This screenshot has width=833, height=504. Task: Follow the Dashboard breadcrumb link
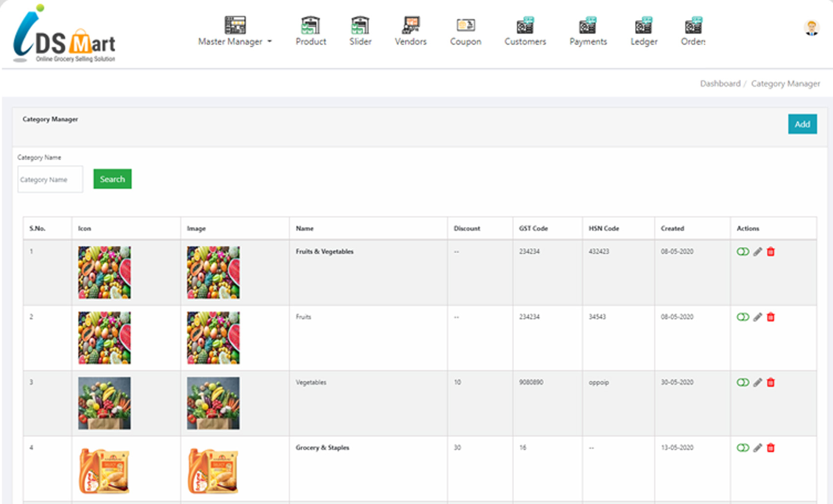(x=720, y=84)
